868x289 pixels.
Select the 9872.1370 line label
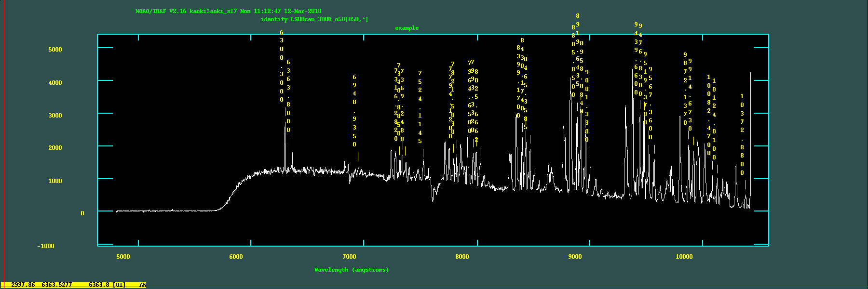click(x=685, y=89)
